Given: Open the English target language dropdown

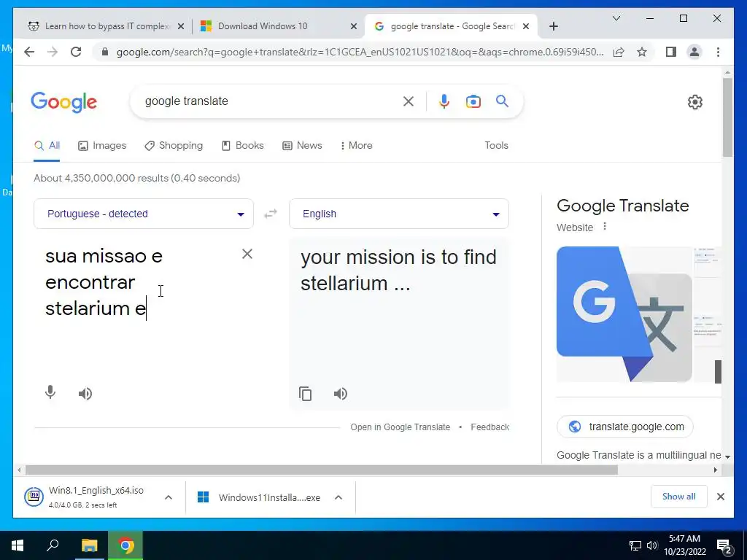Looking at the screenshot, I should tap(399, 214).
